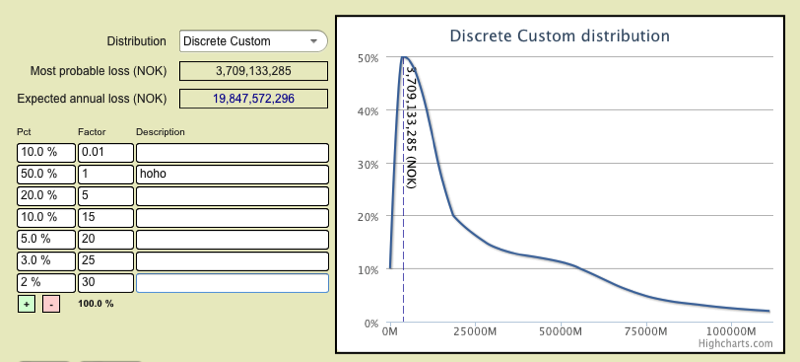Image resolution: width=800 pixels, height=362 pixels.
Task: Edit the 10.0 % Pct field in the factor 15 row
Action: coord(46,218)
